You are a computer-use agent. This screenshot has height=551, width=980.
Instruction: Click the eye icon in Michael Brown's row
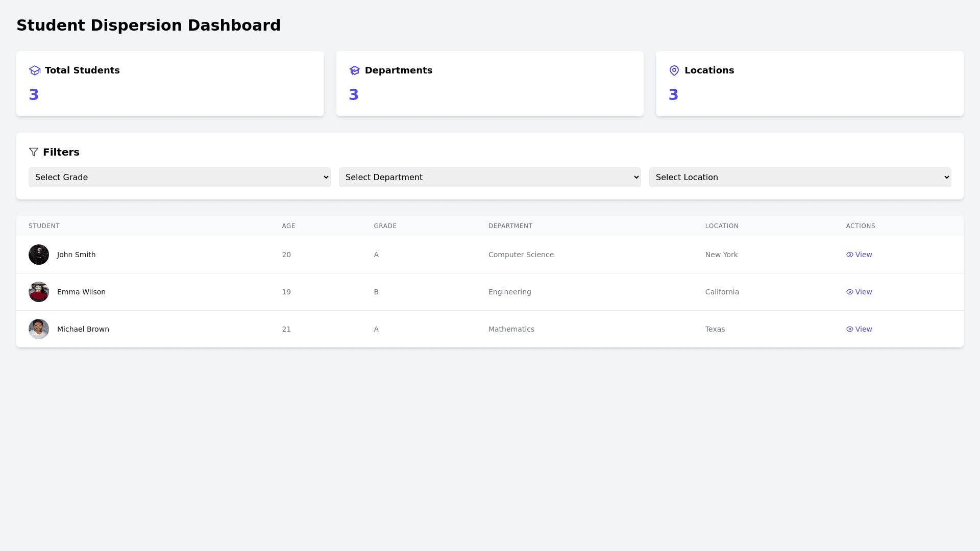[850, 329]
